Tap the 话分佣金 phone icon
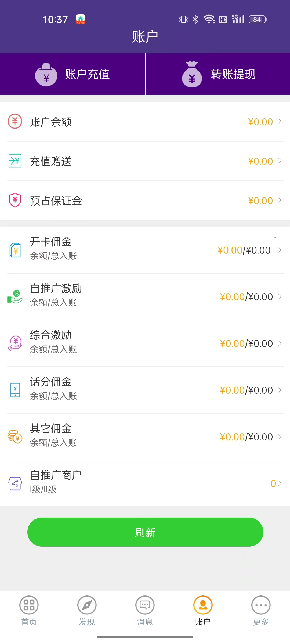Viewport: 290px width, 644px height. click(15, 390)
